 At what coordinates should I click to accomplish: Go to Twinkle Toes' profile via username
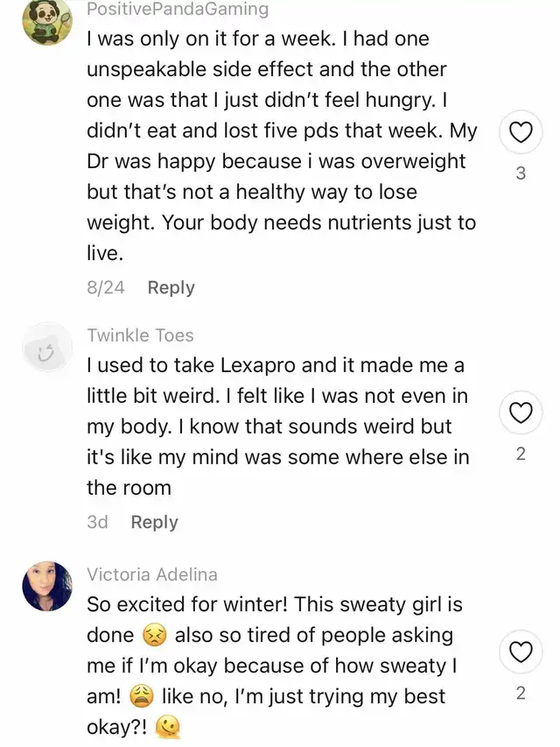(x=140, y=335)
